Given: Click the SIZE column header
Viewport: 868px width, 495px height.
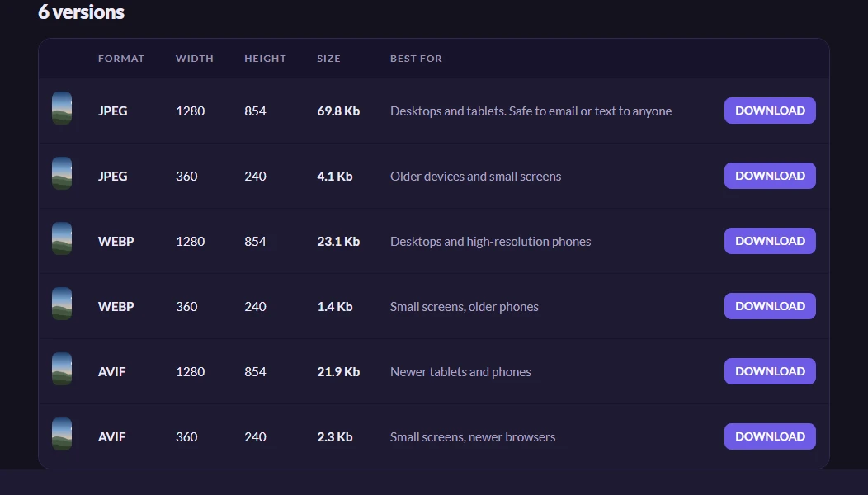Looking at the screenshot, I should tap(328, 59).
